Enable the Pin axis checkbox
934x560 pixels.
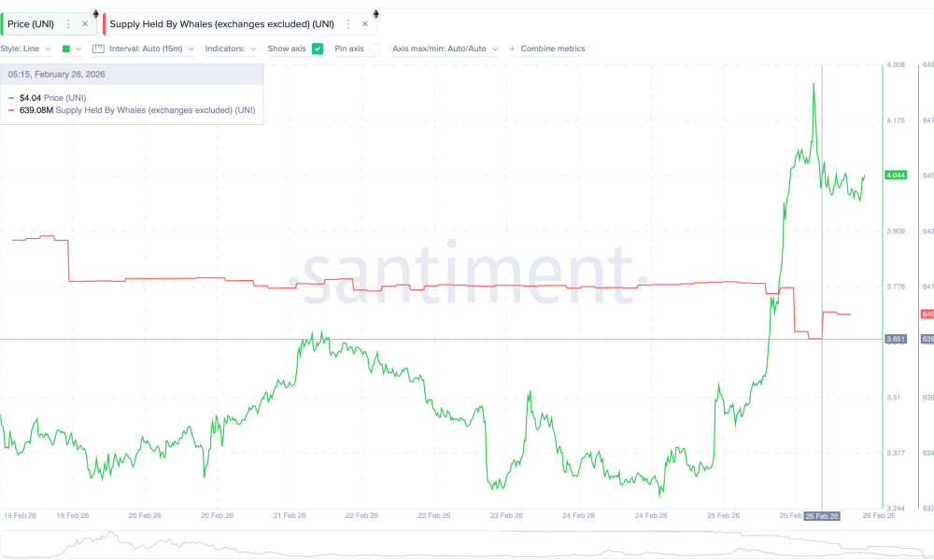tap(375, 49)
